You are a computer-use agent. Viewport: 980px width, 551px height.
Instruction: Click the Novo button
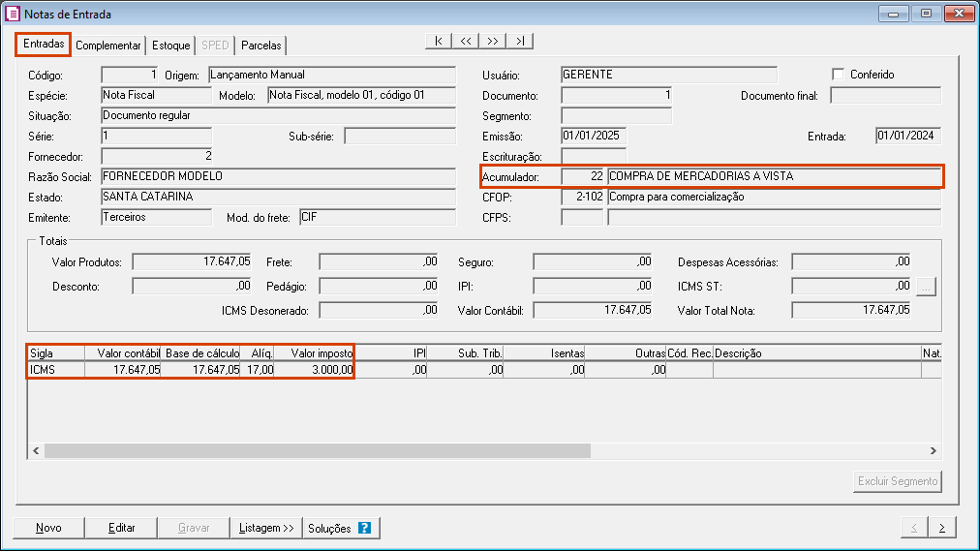pyautogui.click(x=48, y=528)
